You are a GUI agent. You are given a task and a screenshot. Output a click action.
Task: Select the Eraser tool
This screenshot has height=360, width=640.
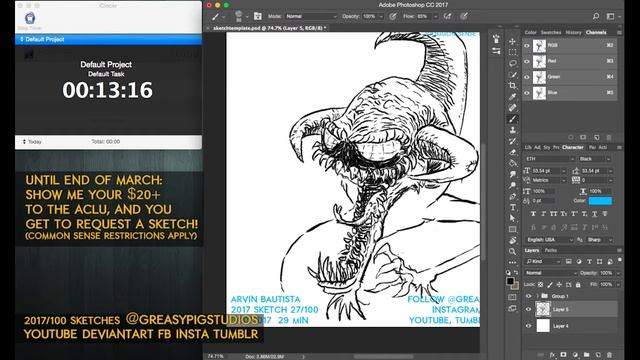(512, 152)
